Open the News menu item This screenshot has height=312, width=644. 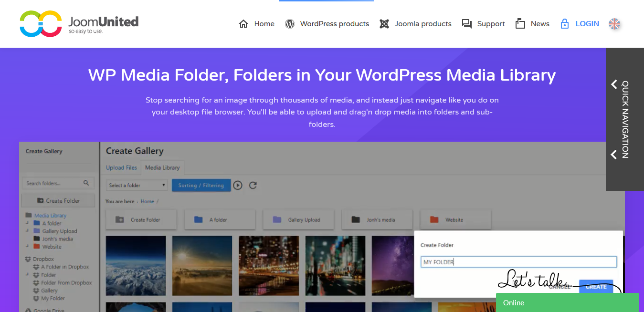(540, 24)
